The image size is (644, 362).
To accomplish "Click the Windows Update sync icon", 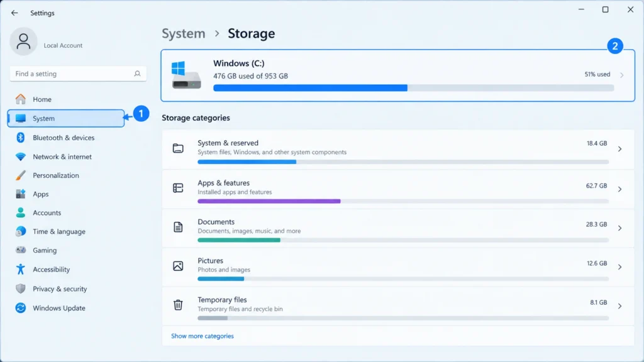I will [21, 308].
